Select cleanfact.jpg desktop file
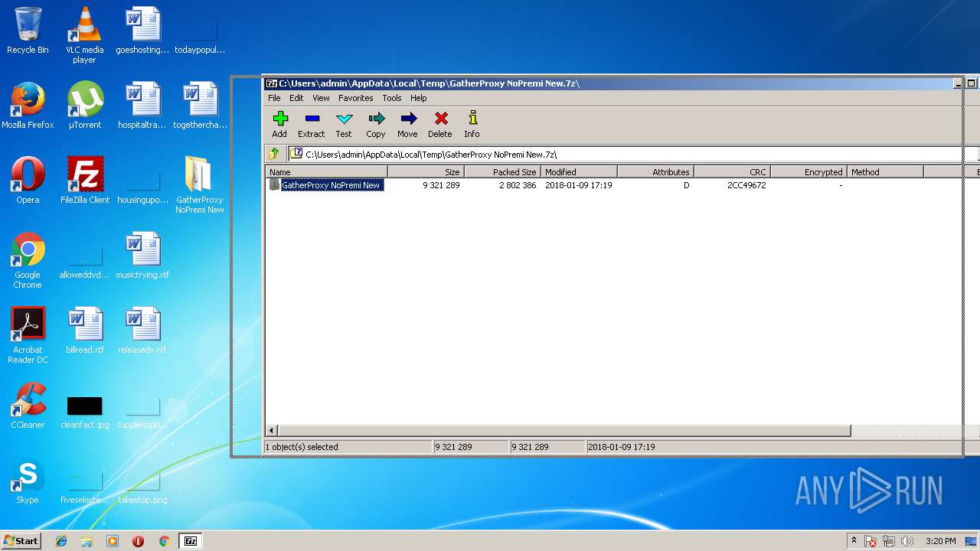This screenshot has height=551, width=980. click(85, 412)
